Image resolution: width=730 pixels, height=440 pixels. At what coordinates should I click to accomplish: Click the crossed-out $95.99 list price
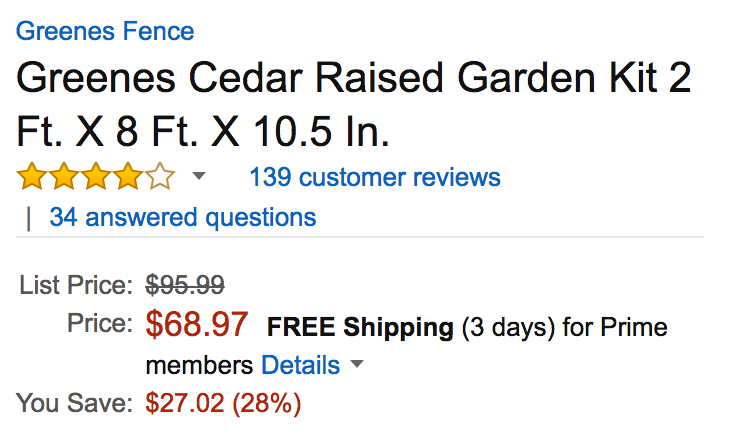[185, 285]
